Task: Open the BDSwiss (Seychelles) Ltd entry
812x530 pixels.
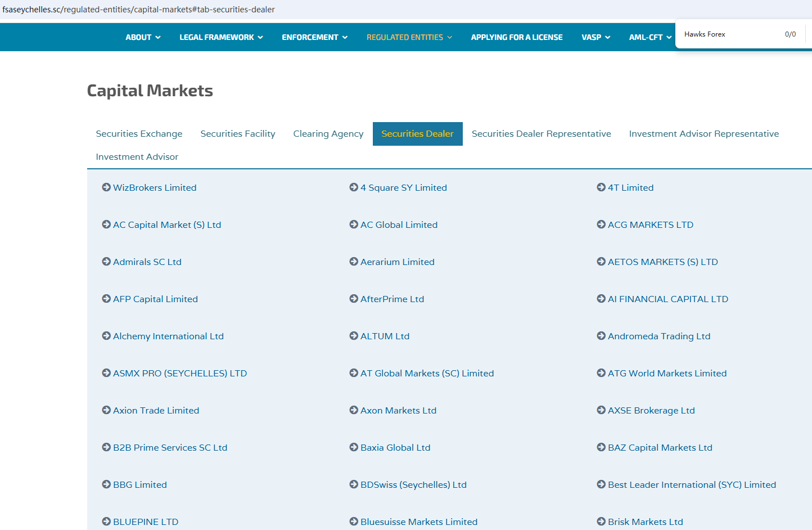Action: [413, 484]
